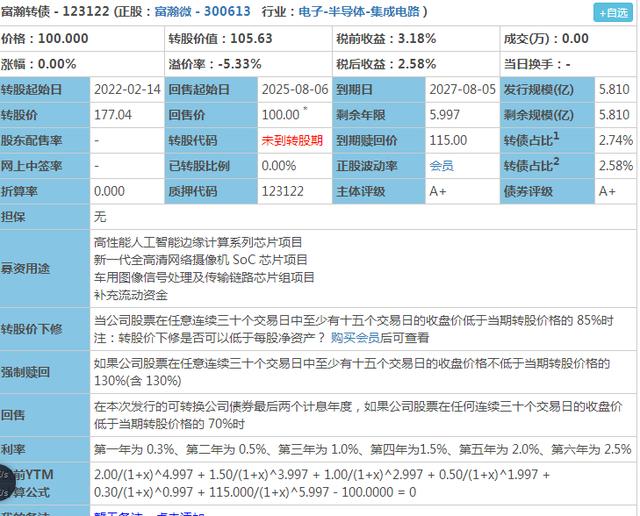
Task: Click 转债占比2 value 2.58%
Action: click(616, 166)
